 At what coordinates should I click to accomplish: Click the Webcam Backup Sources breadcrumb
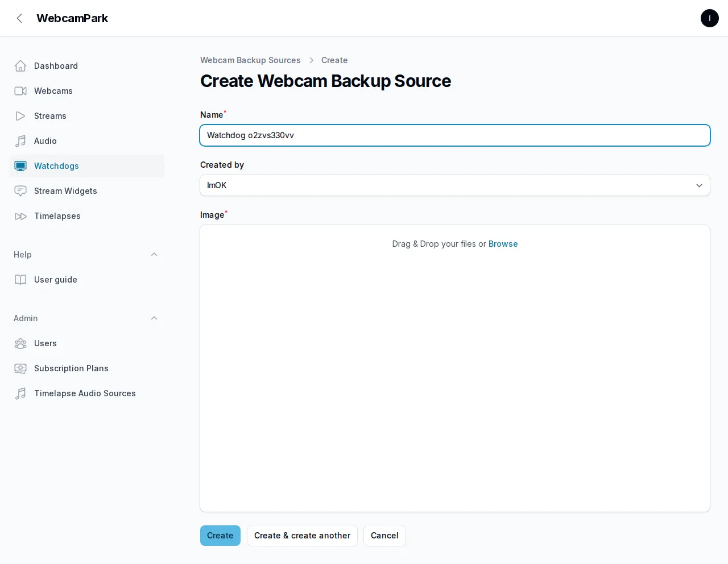(250, 60)
